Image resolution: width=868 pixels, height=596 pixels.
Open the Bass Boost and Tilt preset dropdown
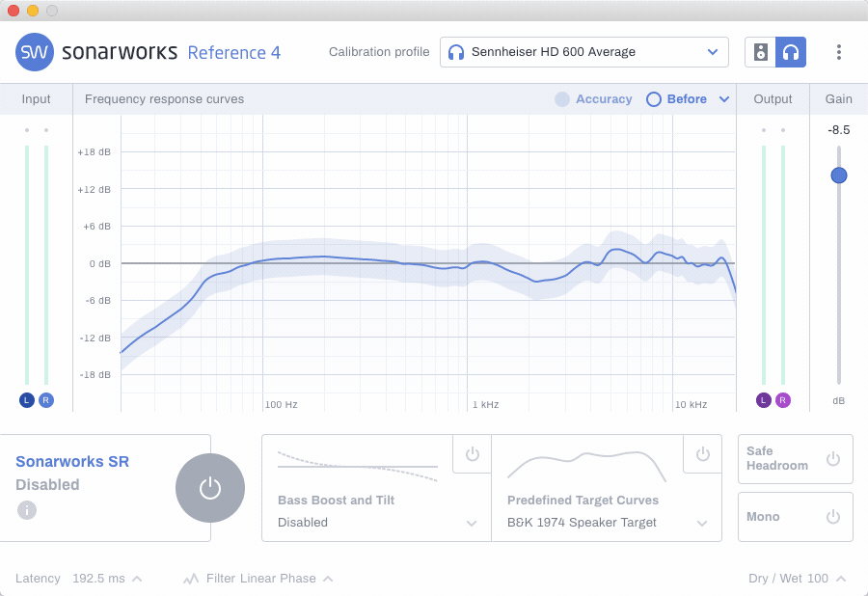coord(376,523)
